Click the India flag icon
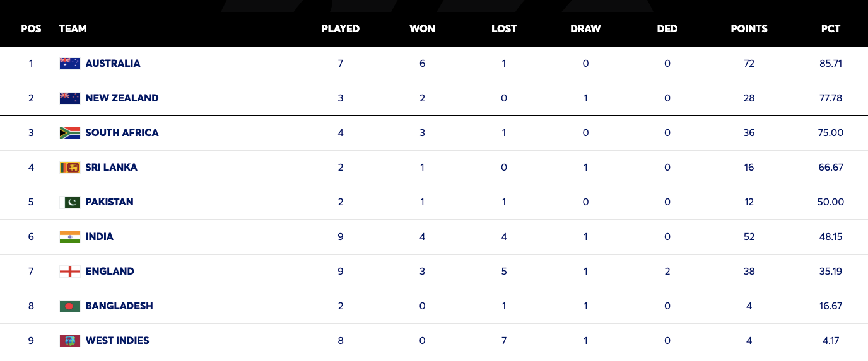The image size is (868, 361). click(69, 237)
